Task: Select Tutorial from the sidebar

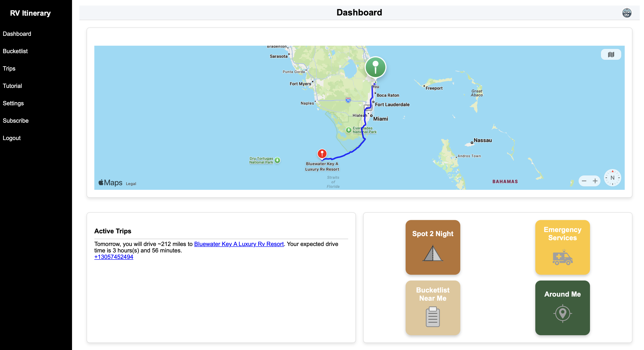Action: [x=12, y=86]
